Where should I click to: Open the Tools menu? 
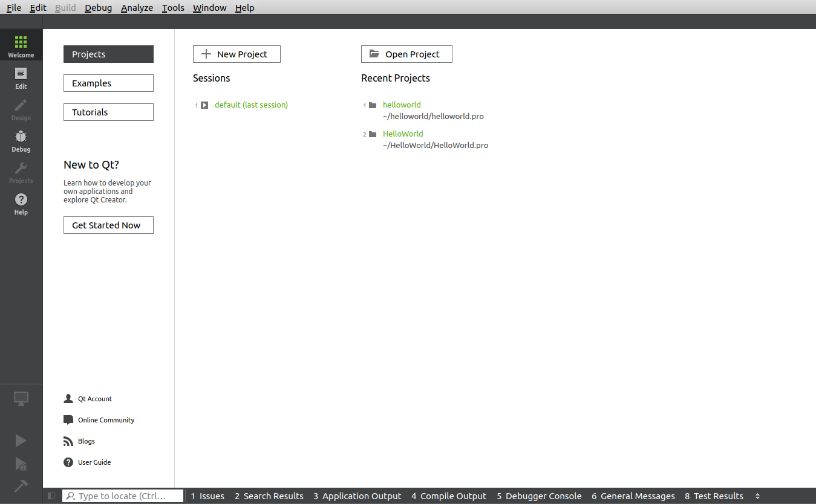[173, 8]
